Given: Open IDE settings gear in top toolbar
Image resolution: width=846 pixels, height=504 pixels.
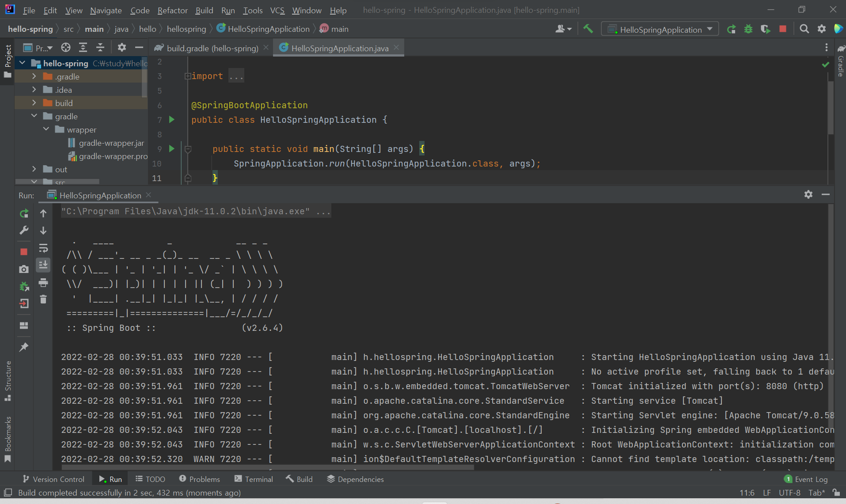Looking at the screenshot, I should pyautogui.click(x=822, y=29).
